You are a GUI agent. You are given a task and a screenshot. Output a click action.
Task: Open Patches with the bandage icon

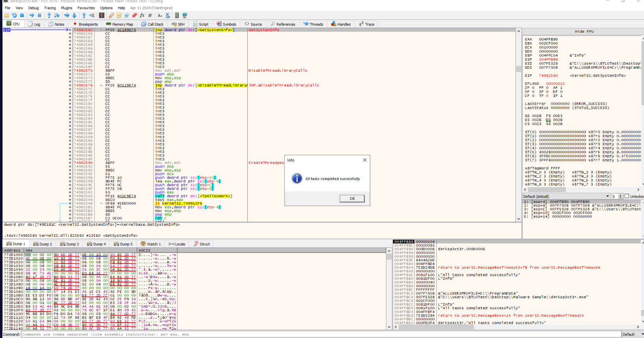point(111,15)
